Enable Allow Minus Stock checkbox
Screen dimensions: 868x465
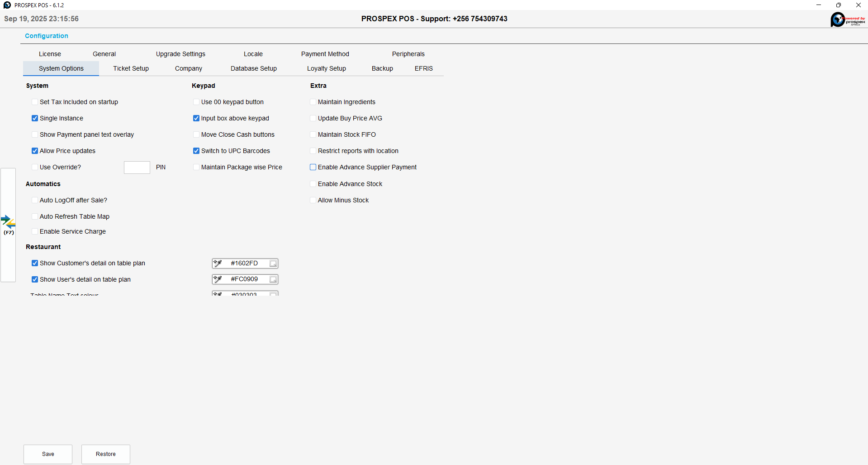313,201
